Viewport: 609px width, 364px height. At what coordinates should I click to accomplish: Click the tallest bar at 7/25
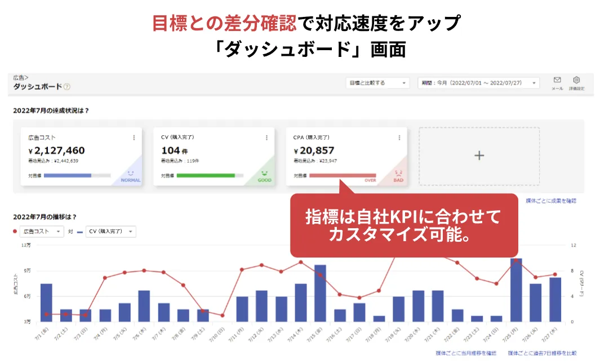[x=516, y=290]
